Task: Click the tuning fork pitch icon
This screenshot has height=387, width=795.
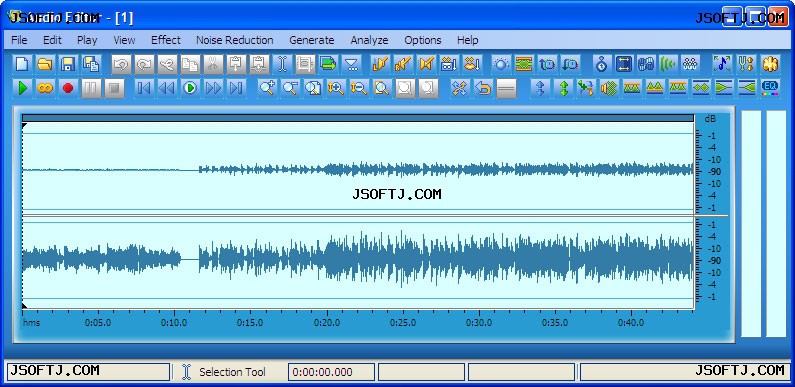Action: click(746, 64)
